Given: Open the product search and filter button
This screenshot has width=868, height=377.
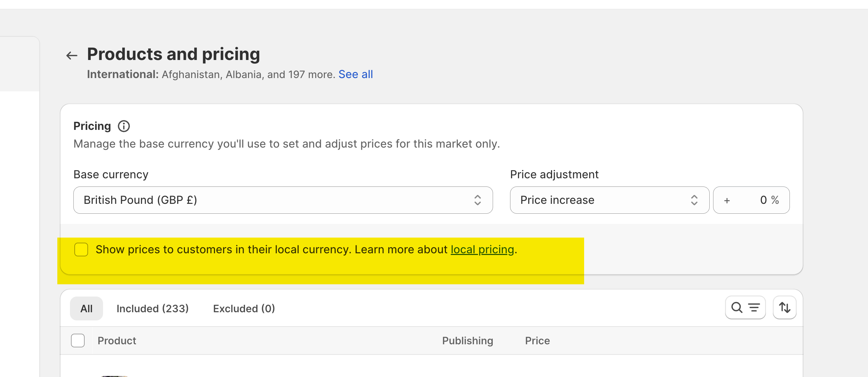Looking at the screenshot, I should point(745,308).
